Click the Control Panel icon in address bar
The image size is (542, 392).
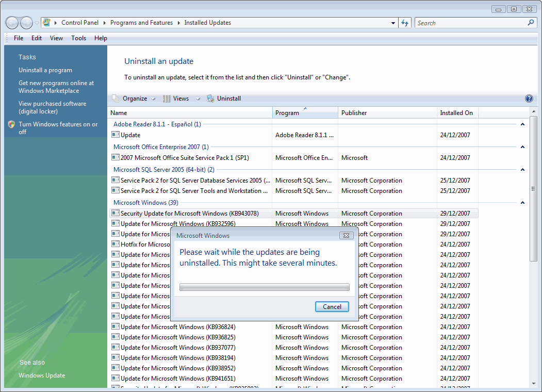(46, 23)
